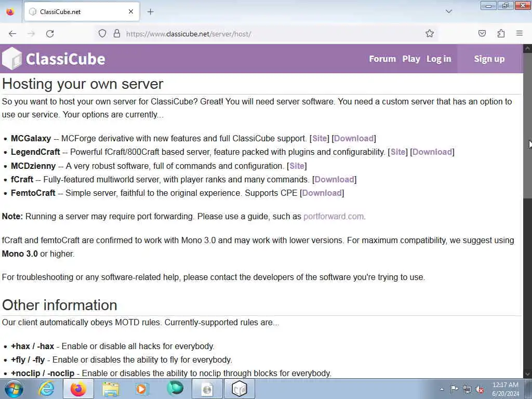Click the 'Other information' heading

60,305
